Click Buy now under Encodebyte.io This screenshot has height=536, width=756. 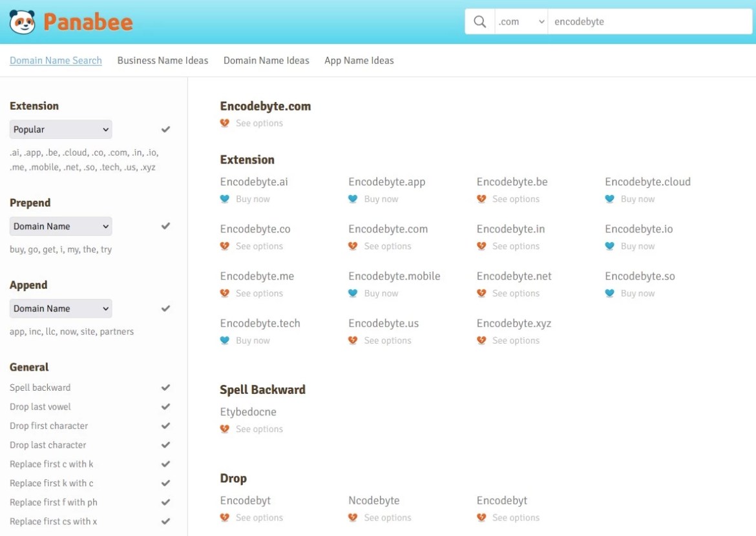click(638, 246)
